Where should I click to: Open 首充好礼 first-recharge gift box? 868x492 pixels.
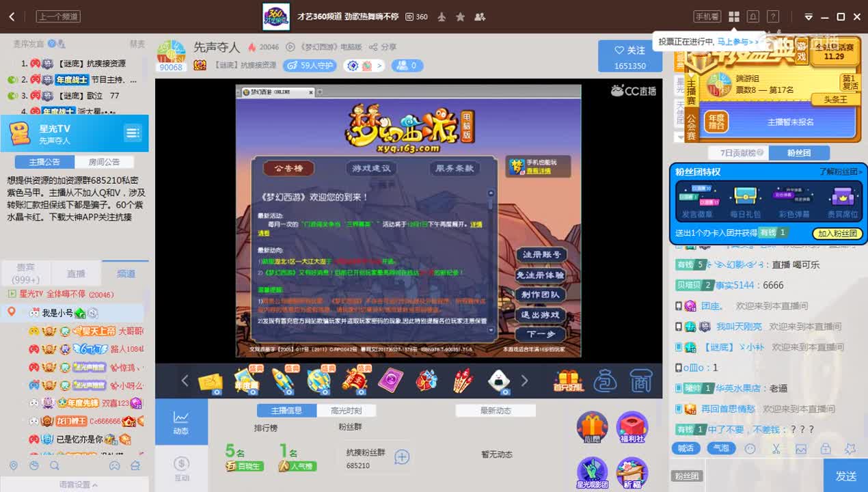click(569, 381)
